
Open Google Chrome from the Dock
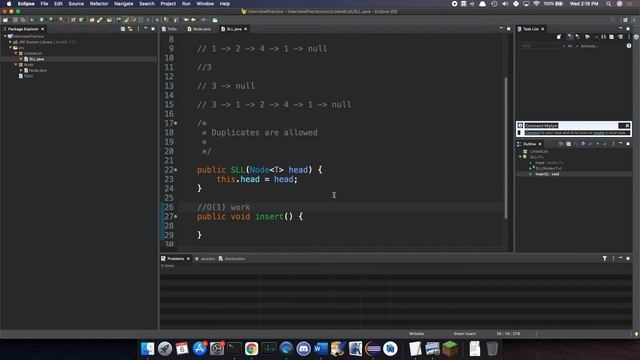click(251, 349)
